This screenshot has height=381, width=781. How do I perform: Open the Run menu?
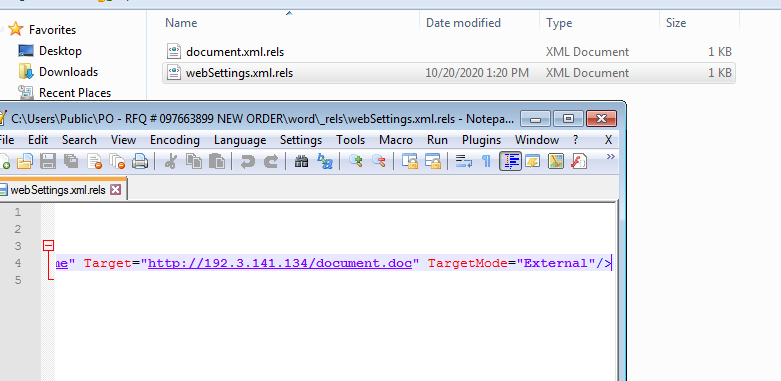(x=437, y=140)
